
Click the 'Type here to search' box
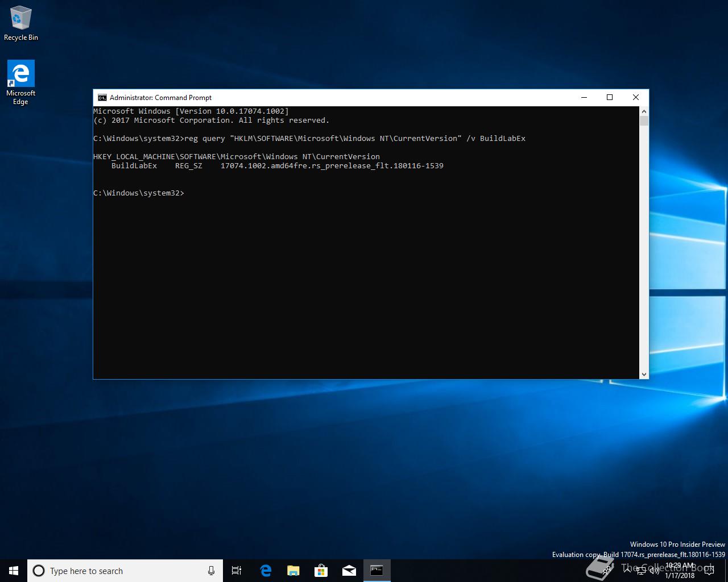[x=125, y=571]
